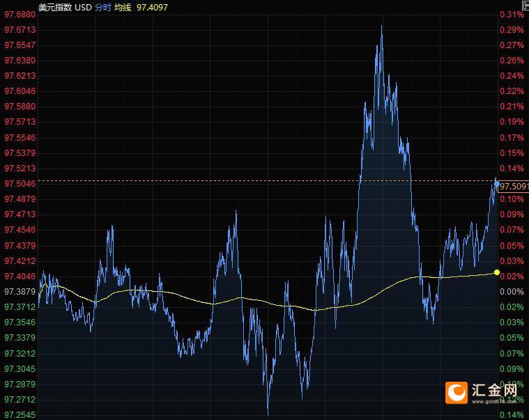Viewport: 529px width, 420px height.
Task: Click the 97.4046 price axis label
Action: (20, 277)
